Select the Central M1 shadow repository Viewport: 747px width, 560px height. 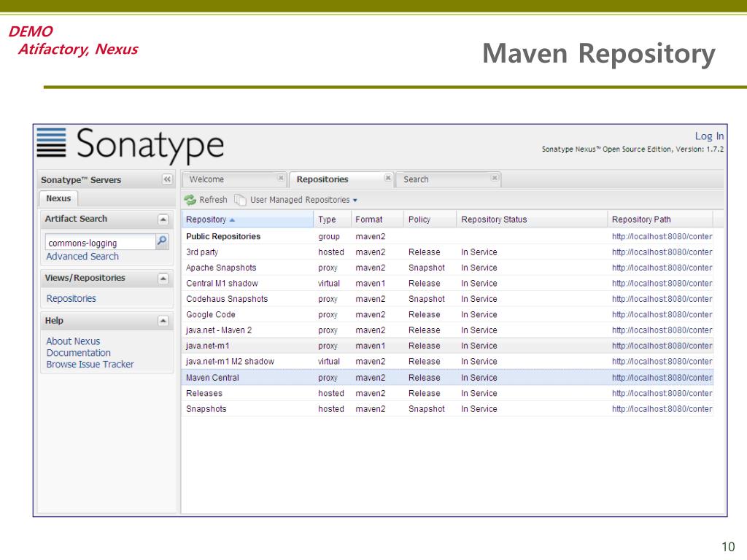447,284
